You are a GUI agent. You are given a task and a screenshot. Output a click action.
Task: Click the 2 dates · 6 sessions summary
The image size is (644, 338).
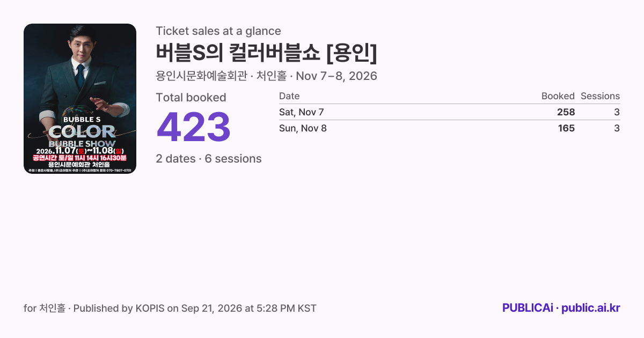click(209, 159)
